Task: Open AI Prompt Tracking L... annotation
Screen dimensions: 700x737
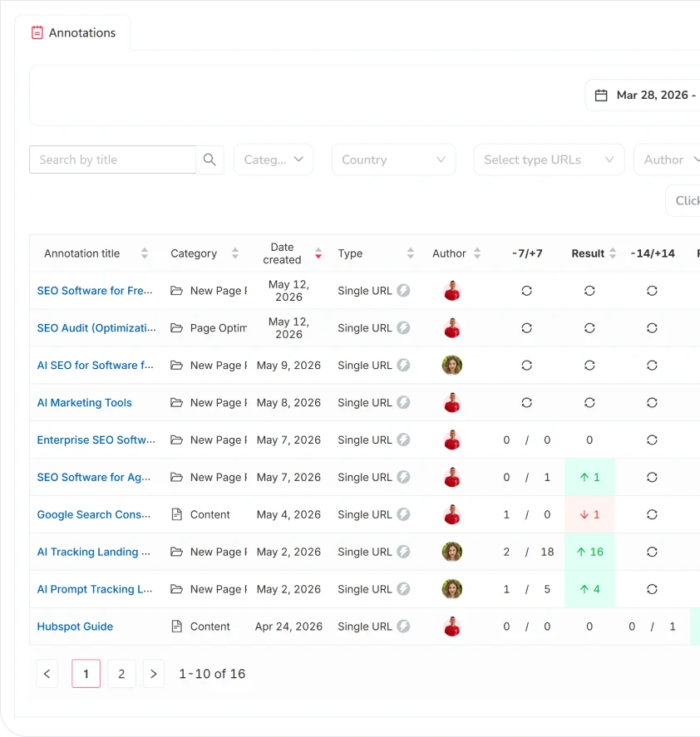Action: (95, 589)
